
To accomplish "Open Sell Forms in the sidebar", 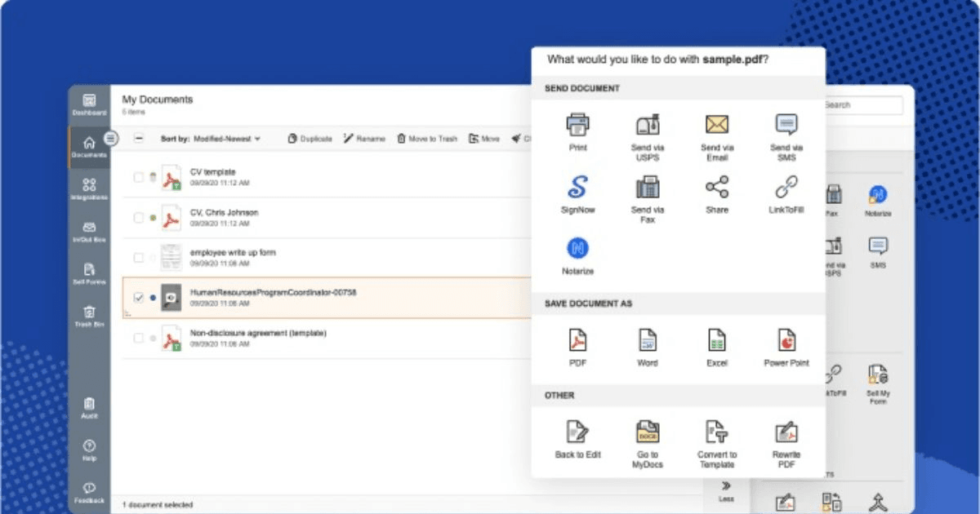I will 89,274.
